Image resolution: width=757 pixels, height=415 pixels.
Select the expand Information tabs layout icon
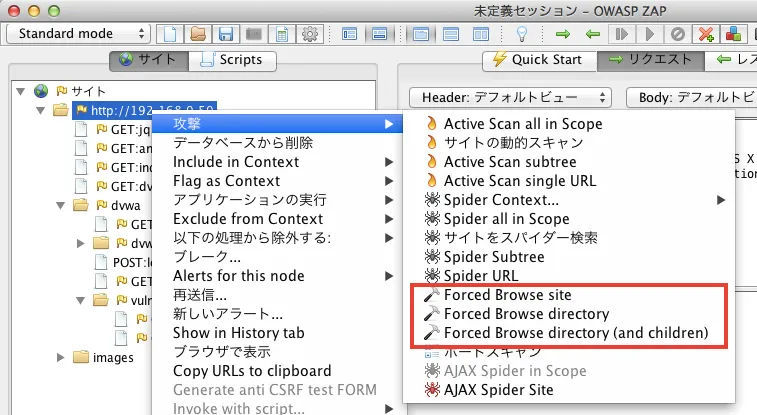(x=451, y=34)
